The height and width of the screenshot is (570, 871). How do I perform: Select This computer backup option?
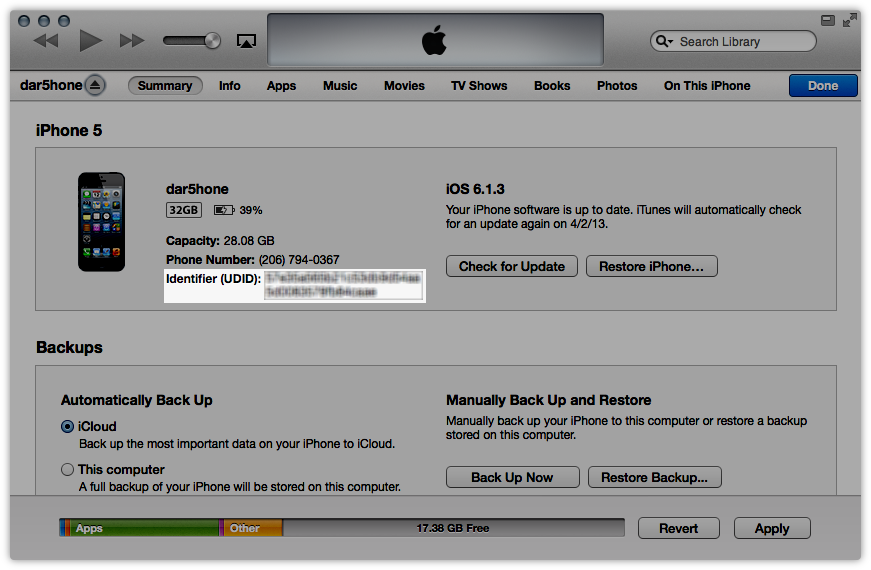pos(67,469)
